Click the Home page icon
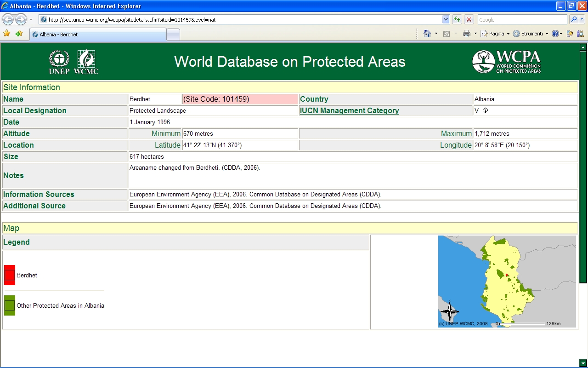 pos(427,34)
